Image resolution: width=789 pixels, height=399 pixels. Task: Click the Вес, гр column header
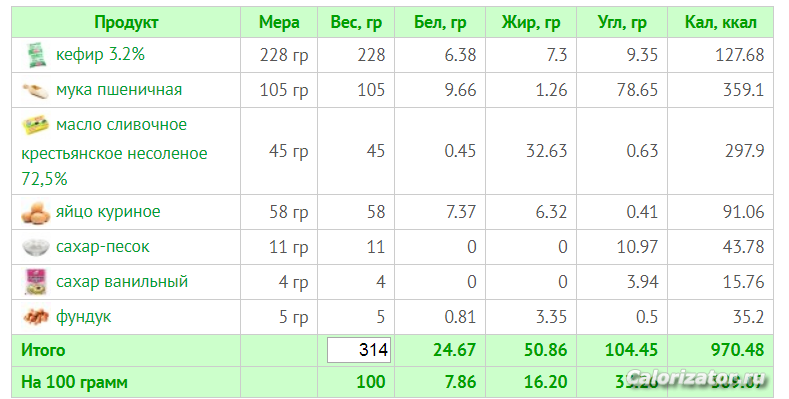[x=356, y=23]
